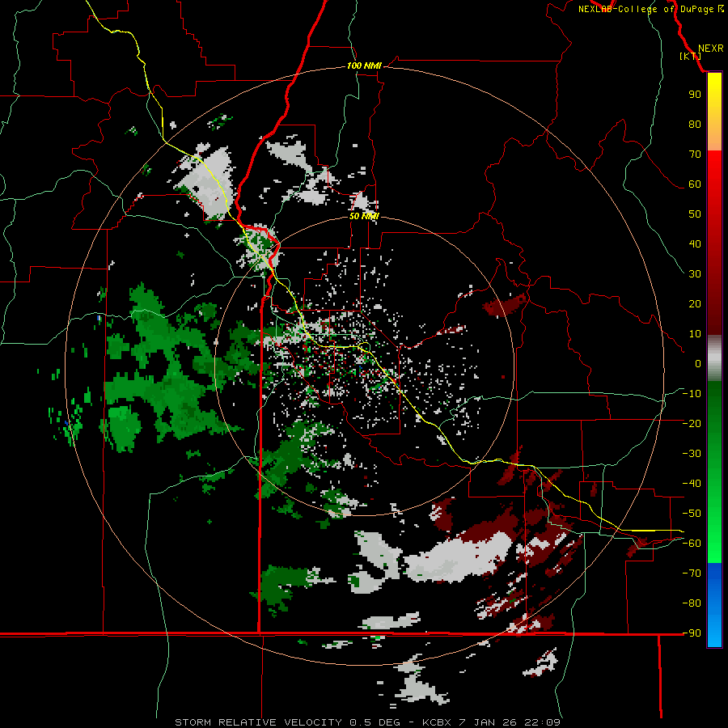
Task: Select the 100 NMI range ring label
Action: (364, 66)
